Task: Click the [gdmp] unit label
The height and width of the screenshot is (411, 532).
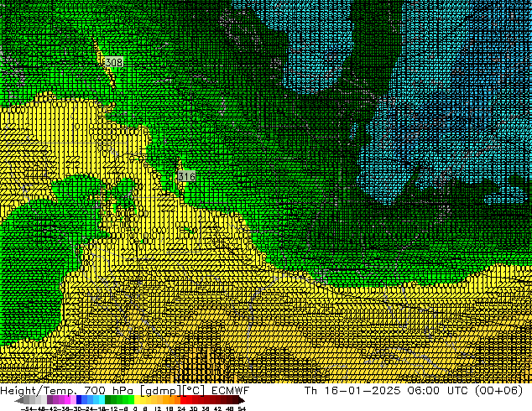Action: click(x=161, y=391)
